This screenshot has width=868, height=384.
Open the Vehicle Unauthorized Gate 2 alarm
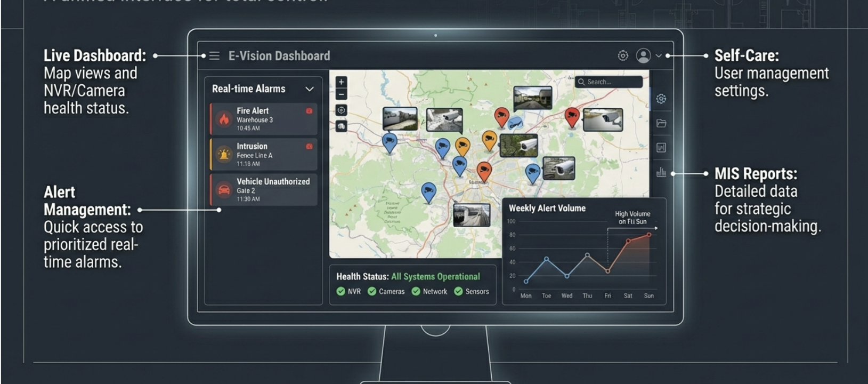pos(264,190)
